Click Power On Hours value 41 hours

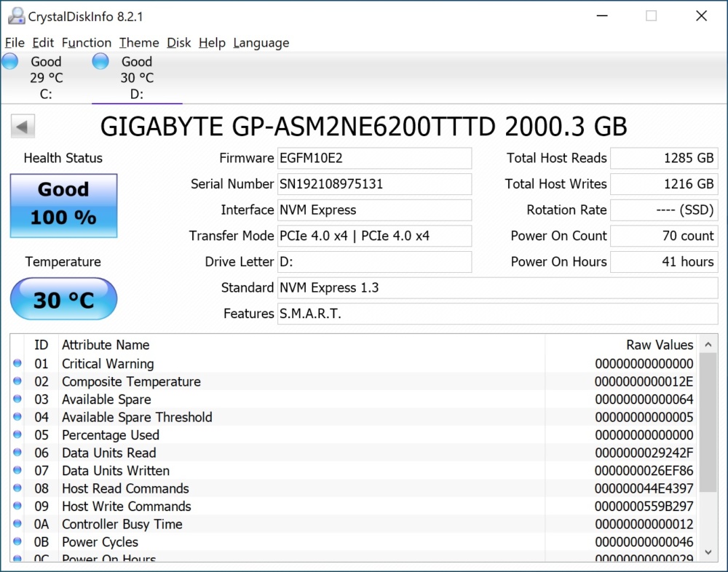coord(664,262)
